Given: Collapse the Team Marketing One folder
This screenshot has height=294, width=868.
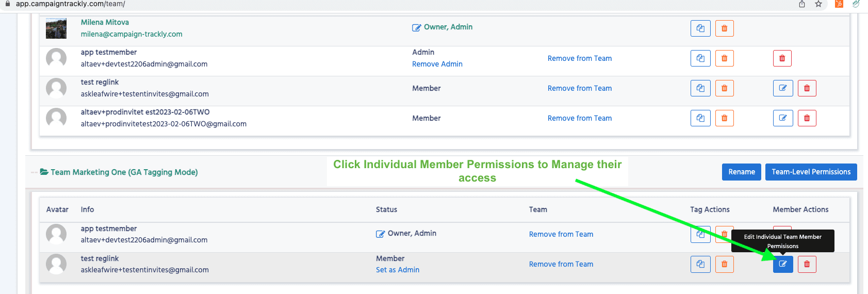Looking at the screenshot, I should 44,172.
